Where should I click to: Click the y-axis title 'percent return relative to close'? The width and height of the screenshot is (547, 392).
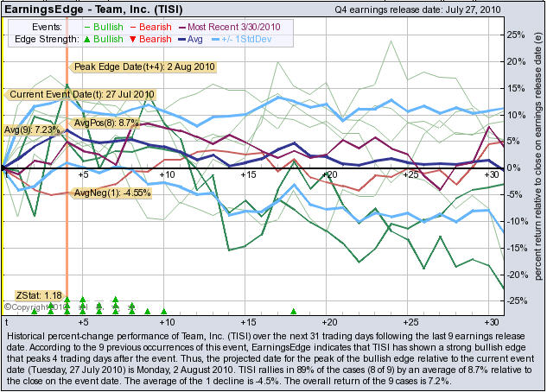538,156
